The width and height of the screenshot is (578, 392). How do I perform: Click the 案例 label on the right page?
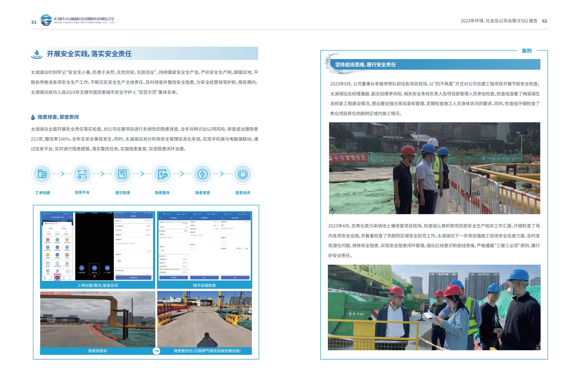click(526, 51)
